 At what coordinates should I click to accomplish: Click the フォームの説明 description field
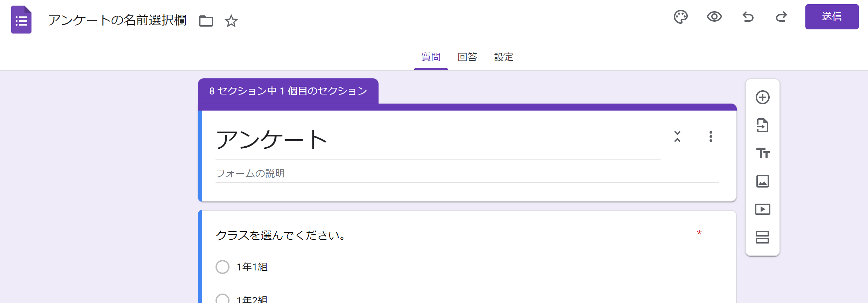467,174
